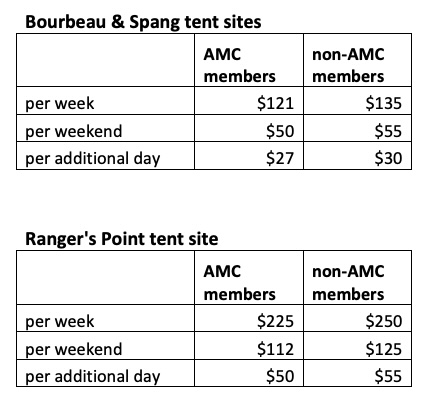438x411 pixels.
Task: Click AMC members header in Ranger's Point table
Action: coord(239,283)
